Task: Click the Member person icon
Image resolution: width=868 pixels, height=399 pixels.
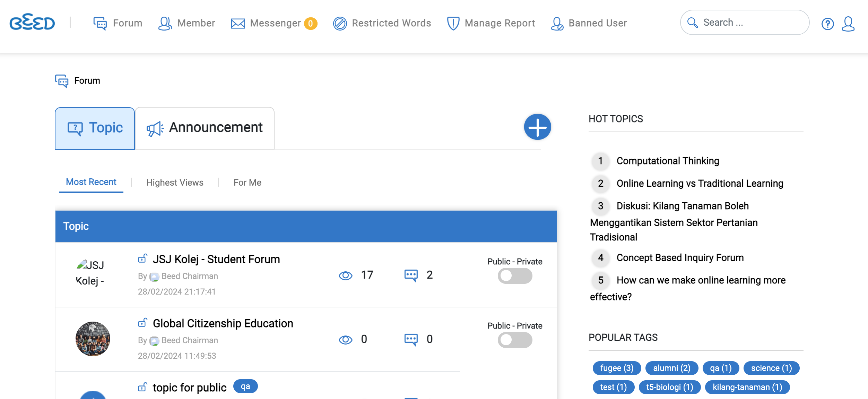Action: point(165,23)
